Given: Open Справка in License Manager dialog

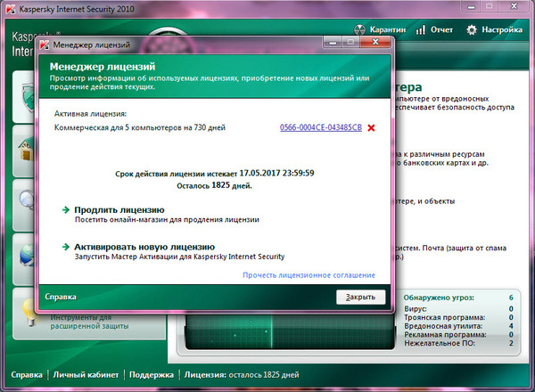Looking at the screenshot, I should [61, 297].
